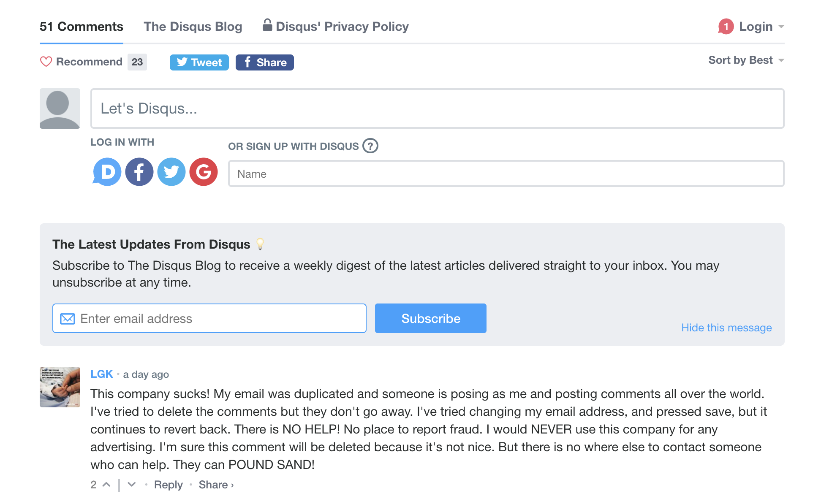Viewport: 821px width, 504px height.
Task: Downvote LGK's comment
Action: point(132,485)
